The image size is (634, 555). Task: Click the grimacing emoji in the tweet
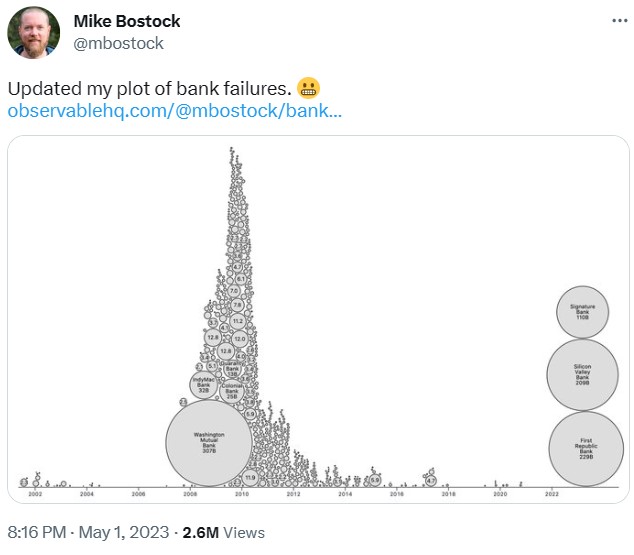tap(309, 88)
